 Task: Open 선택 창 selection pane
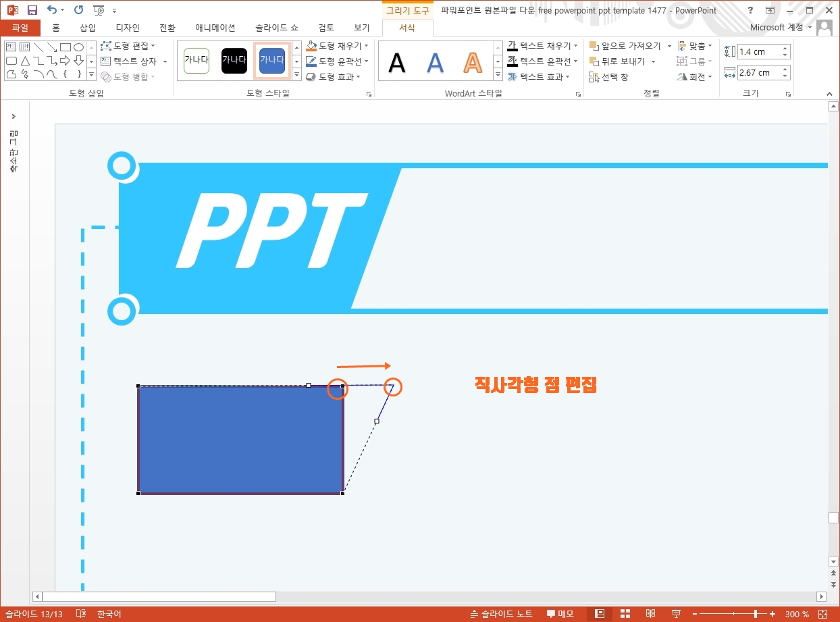pos(608,77)
